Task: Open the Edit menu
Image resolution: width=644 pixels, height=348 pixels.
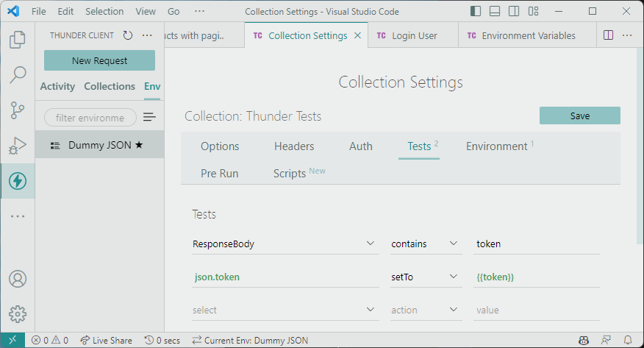Action: click(65, 11)
